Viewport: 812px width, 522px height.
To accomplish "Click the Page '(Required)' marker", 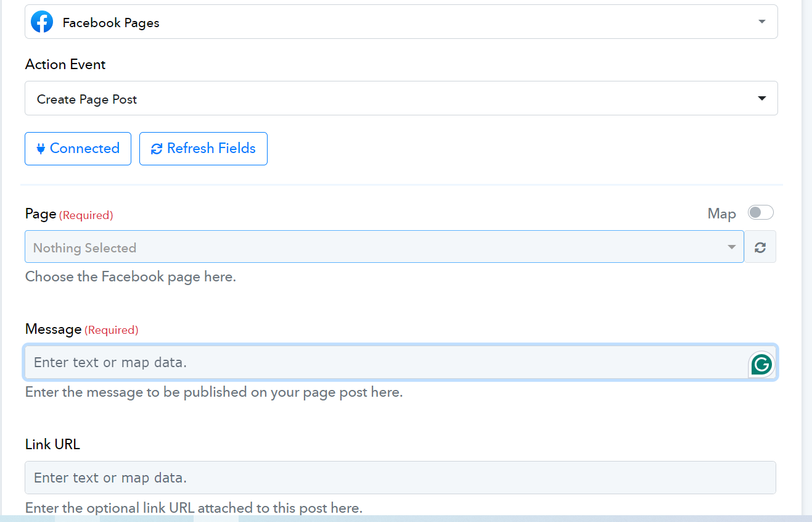I will [86, 215].
